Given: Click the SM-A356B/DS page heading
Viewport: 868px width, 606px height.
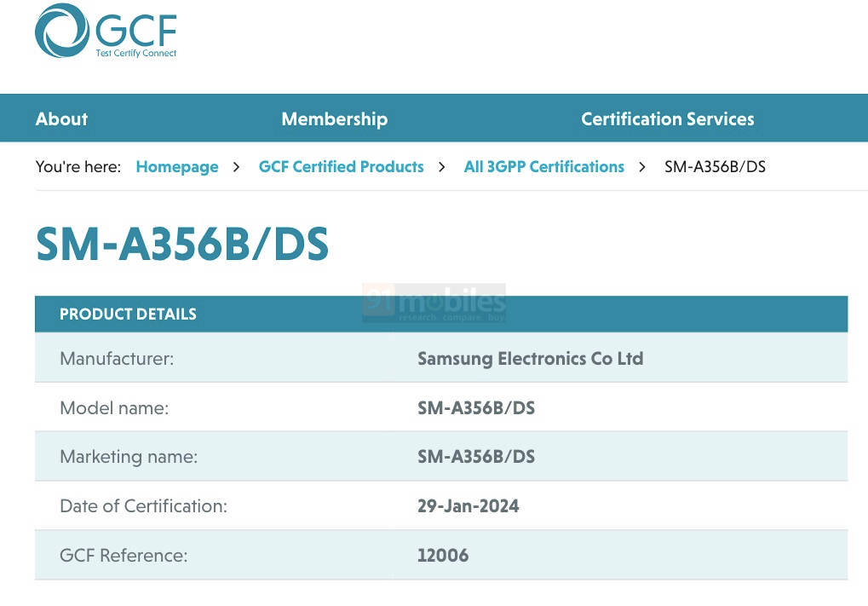Looking at the screenshot, I should pyautogui.click(x=182, y=244).
